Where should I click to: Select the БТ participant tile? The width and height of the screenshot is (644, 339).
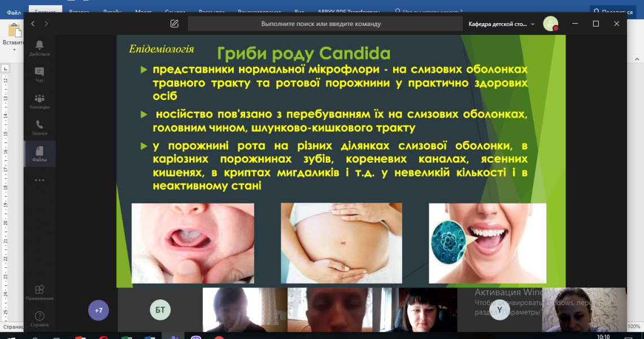(160, 310)
